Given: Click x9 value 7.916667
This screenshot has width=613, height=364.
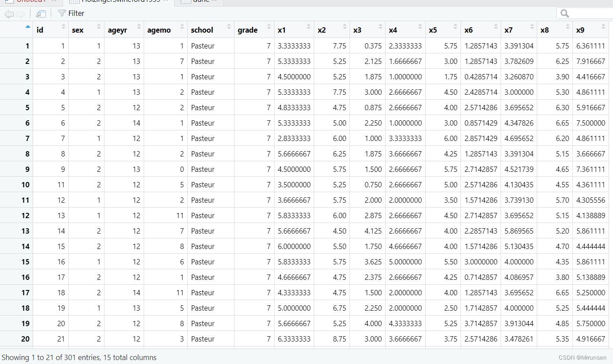Looking at the screenshot, I should coord(591,61).
